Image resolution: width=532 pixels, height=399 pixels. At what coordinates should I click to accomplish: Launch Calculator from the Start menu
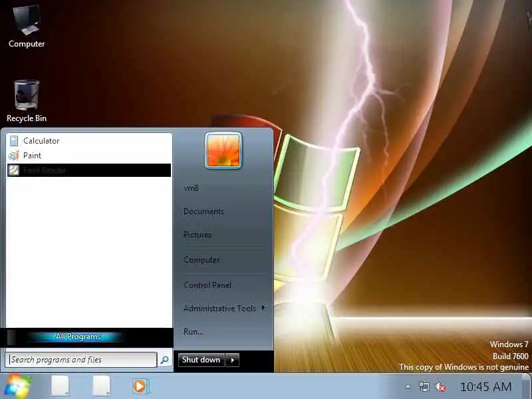pos(89,140)
